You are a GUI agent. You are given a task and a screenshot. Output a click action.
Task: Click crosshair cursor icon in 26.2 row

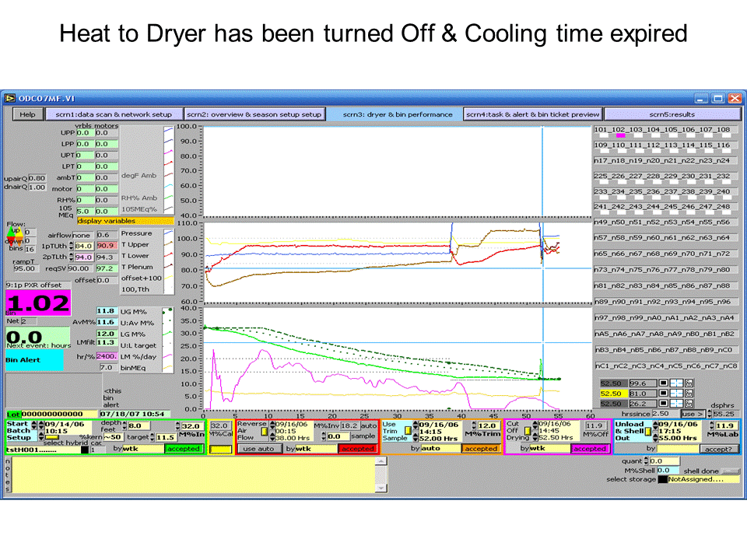click(676, 404)
